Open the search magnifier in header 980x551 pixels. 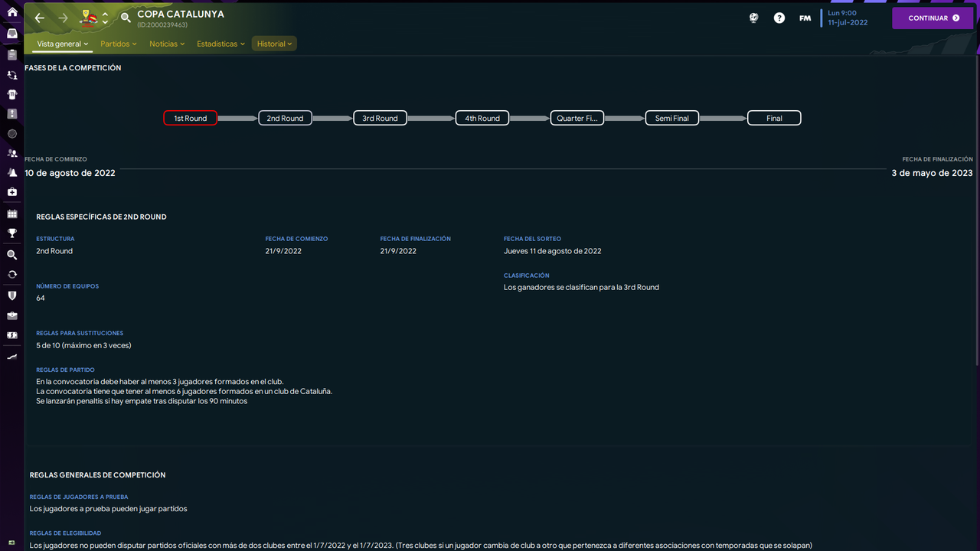(126, 18)
